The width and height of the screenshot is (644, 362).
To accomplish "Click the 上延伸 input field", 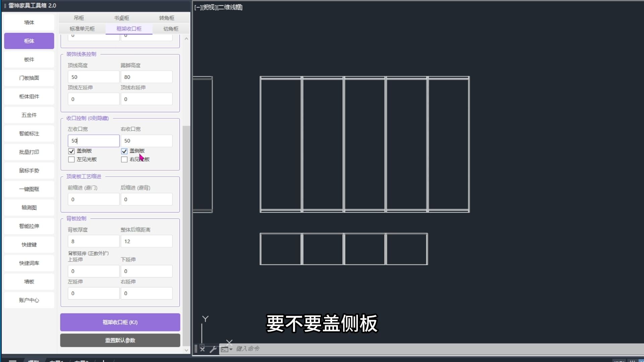I will point(94,271).
